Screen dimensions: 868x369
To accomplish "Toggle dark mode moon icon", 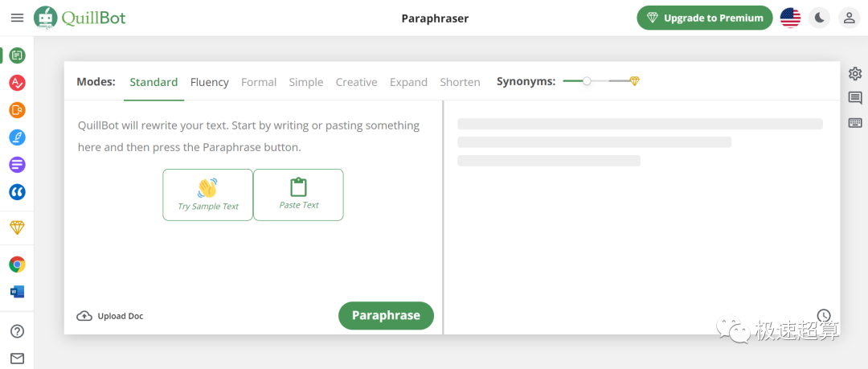I will tap(819, 18).
